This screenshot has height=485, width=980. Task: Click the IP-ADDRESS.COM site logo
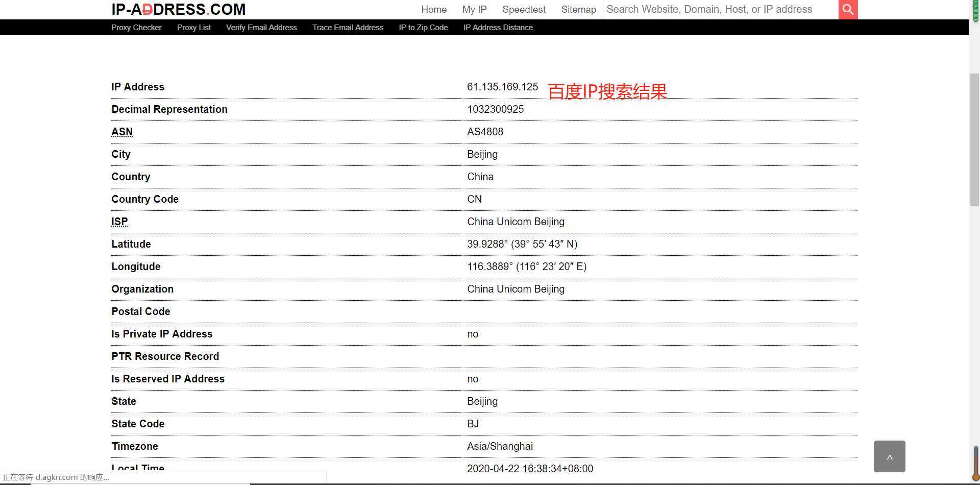pos(178,9)
